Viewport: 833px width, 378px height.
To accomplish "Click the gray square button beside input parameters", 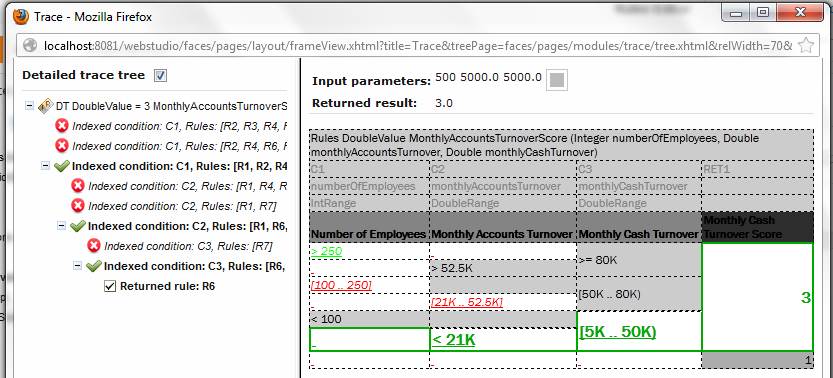I will (x=557, y=80).
